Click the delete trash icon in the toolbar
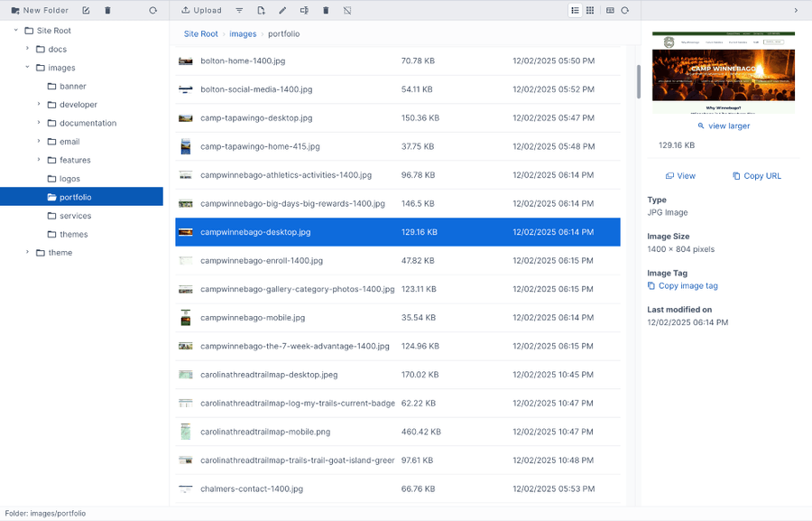Screen dimensions: 812x521 coord(326,10)
